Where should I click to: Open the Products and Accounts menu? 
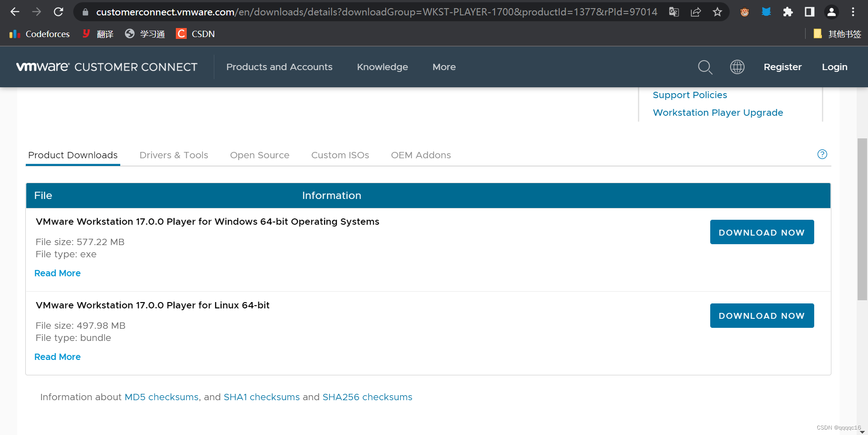tap(279, 67)
